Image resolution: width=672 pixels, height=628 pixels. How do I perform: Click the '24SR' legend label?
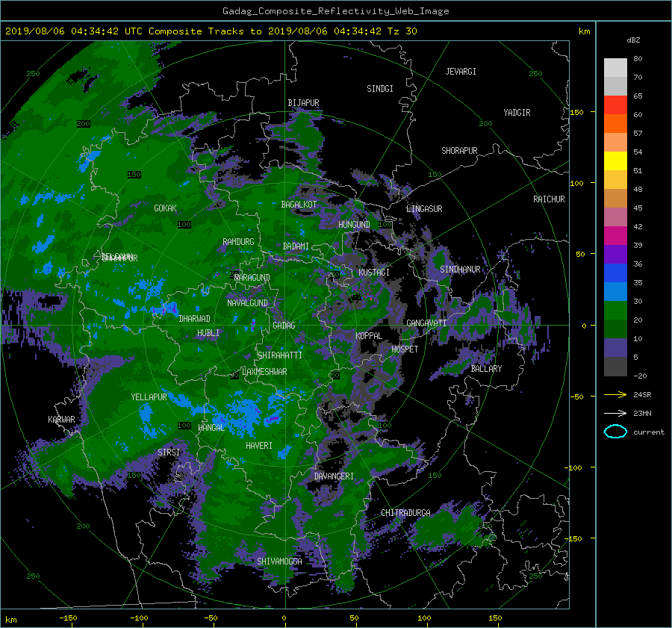click(642, 395)
